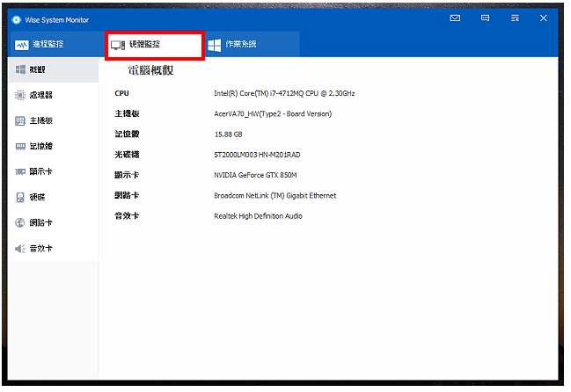
Task: Click the motherboard icon in sidebar
Action: tap(20, 120)
